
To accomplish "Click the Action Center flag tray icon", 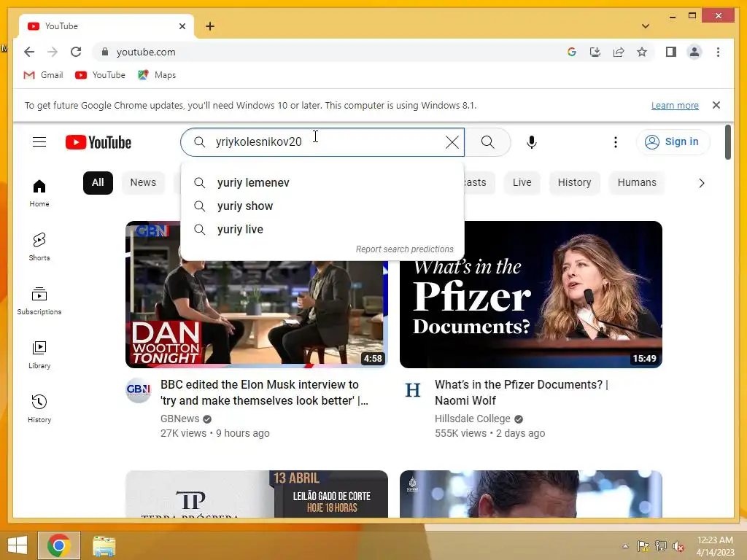I will coord(643,546).
